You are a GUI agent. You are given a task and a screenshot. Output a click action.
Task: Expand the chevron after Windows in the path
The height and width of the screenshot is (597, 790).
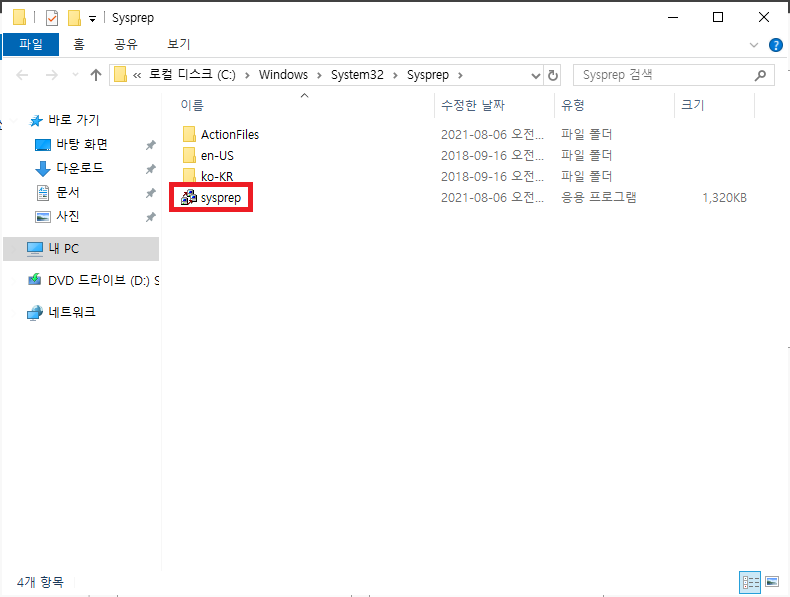pyautogui.click(x=319, y=76)
